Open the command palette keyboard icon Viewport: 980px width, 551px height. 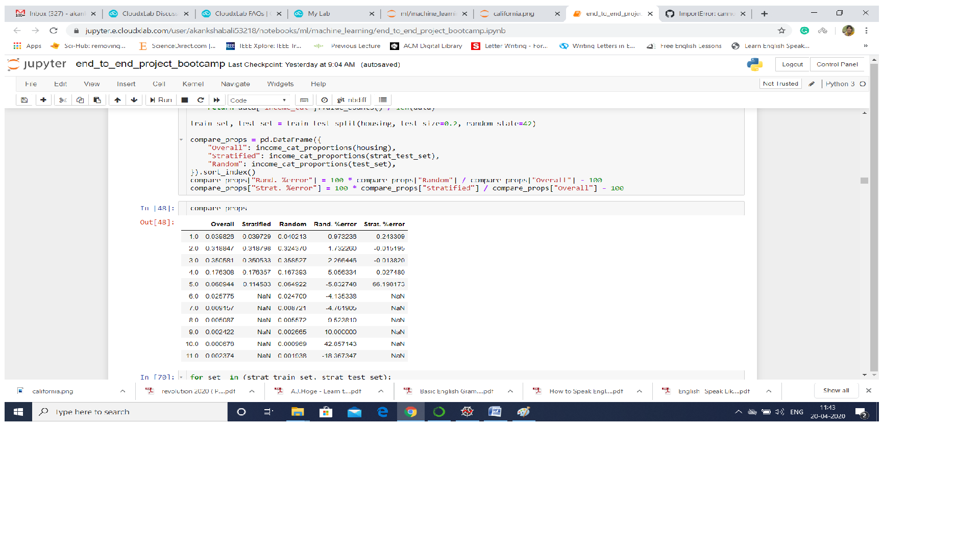coord(304,100)
